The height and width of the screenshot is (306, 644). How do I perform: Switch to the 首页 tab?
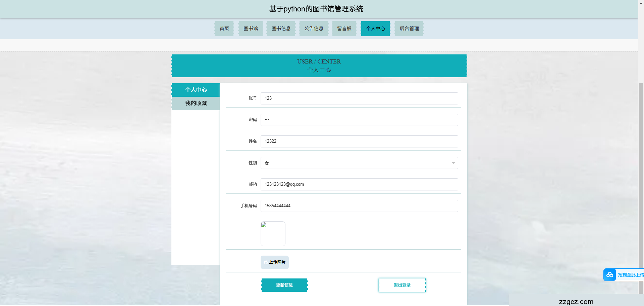tap(224, 29)
